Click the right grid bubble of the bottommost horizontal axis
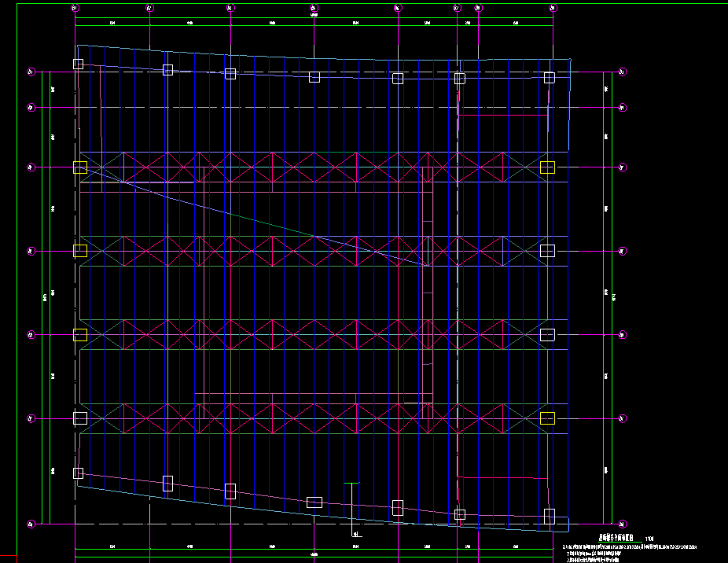Viewport: 728px width, 563px height. [x=623, y=524]
